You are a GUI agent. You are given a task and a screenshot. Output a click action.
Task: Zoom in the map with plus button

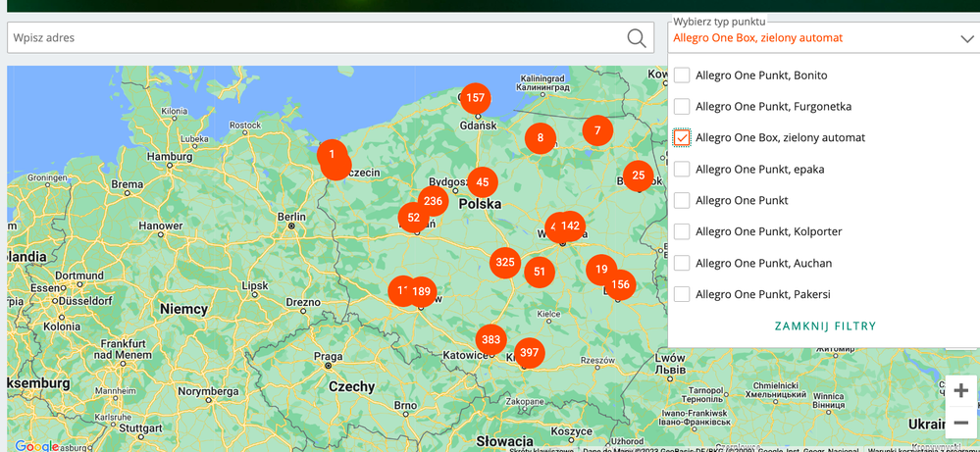coord(960,391)
